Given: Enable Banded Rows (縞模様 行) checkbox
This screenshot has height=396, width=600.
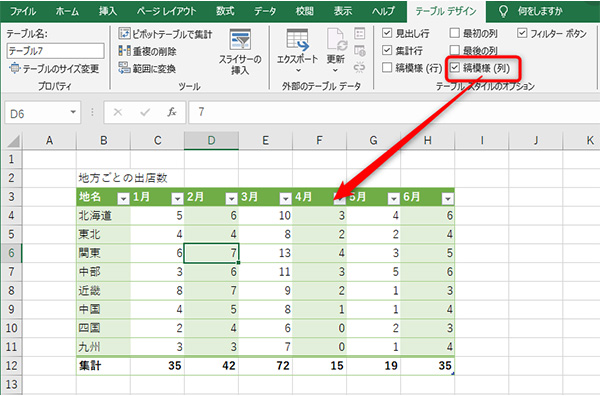Looking at the screenshot, I should pyautogui.click(x=387, y=67).
